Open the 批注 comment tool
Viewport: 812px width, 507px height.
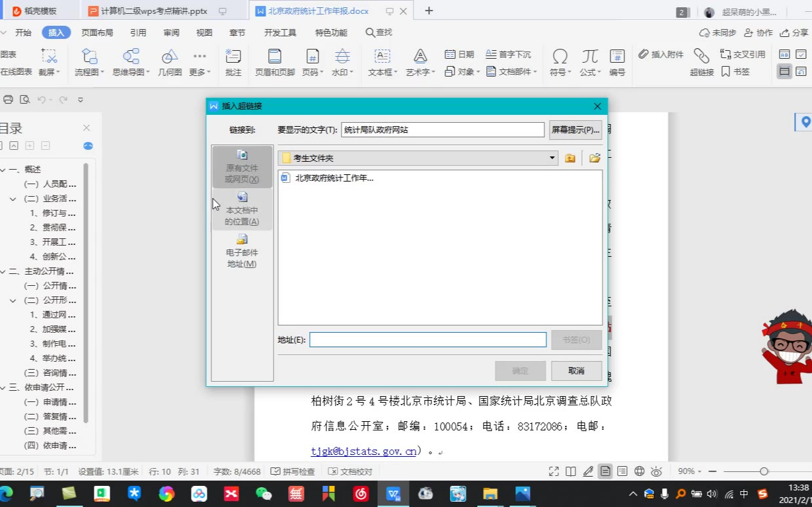(x=233, y=62)
